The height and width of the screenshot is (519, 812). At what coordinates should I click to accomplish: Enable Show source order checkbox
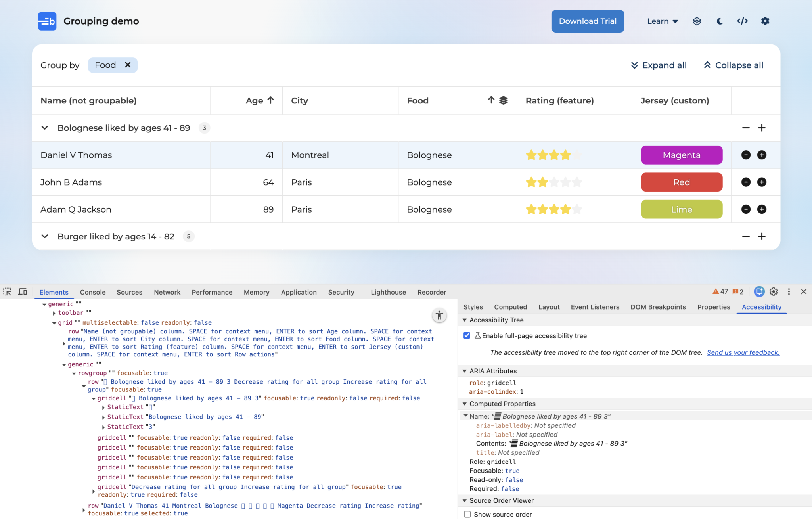coord(467,514)
